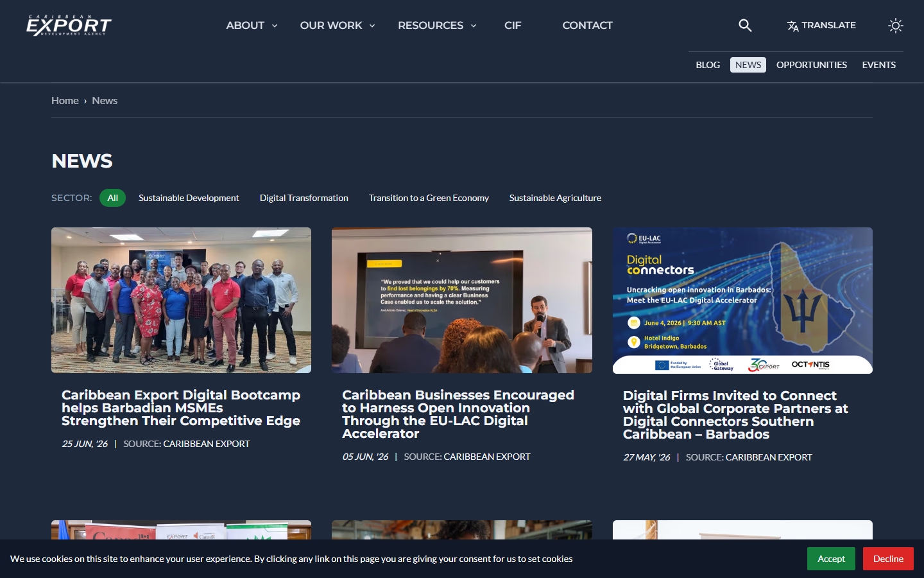
Task: Click the News breadcrumb link
Action: click(x=105, y=101)
